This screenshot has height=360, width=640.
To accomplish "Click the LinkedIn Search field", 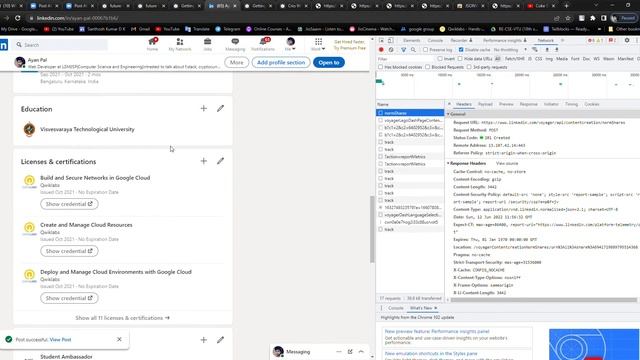I will click(x=61, y=44).
